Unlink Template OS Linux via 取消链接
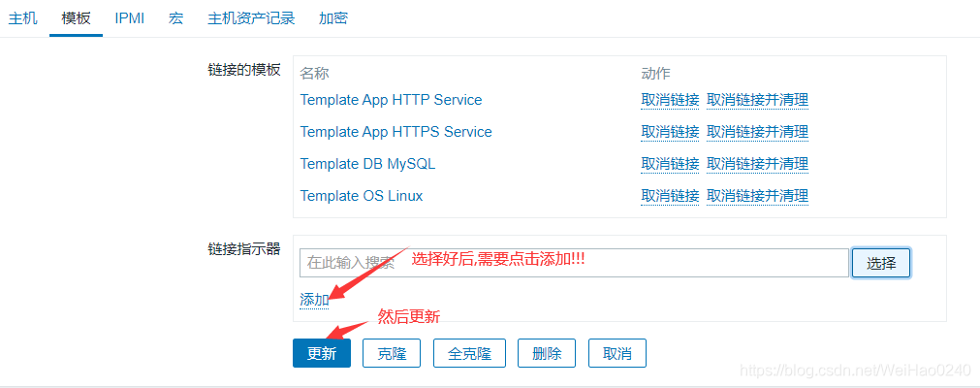980x388 pixels. [670, 196]
